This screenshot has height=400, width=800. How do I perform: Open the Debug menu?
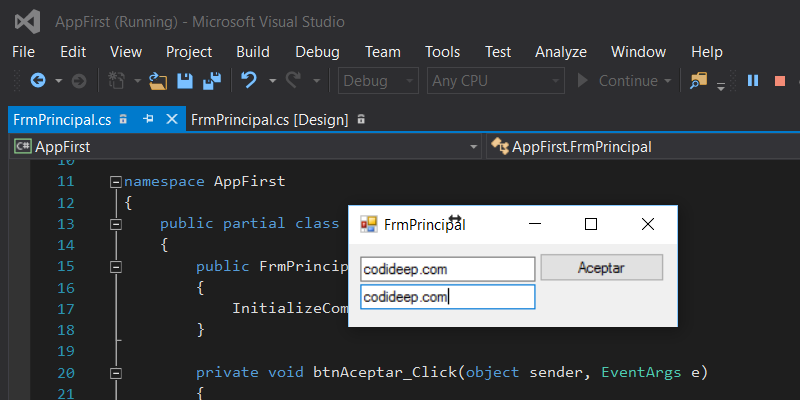pos(317,52)
